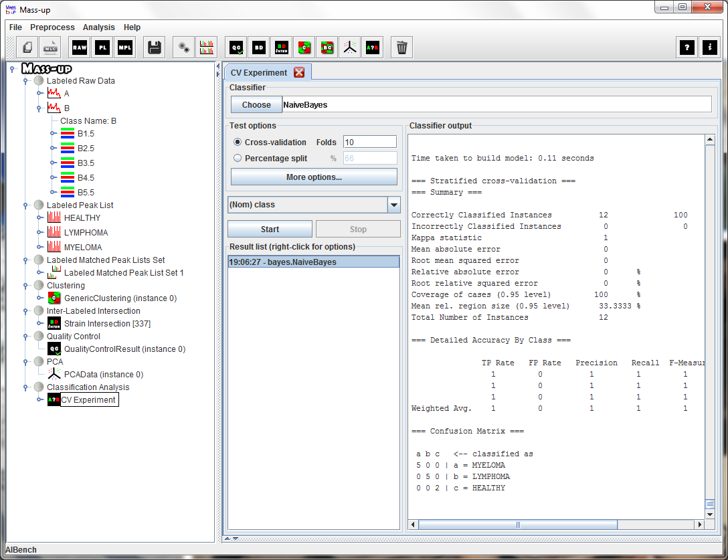Click the BD Inter intersection toolbar icon

pos(282,48)
